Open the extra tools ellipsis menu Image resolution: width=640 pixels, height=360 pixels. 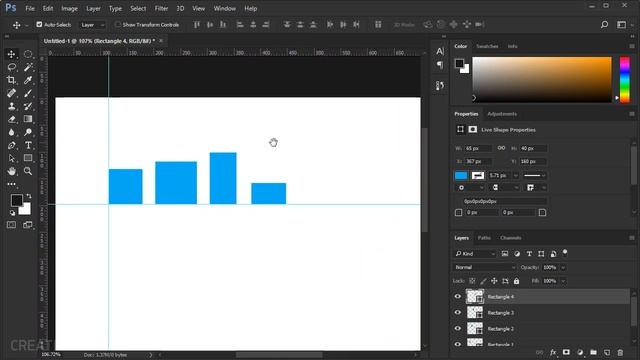click(x=11, y=184)
